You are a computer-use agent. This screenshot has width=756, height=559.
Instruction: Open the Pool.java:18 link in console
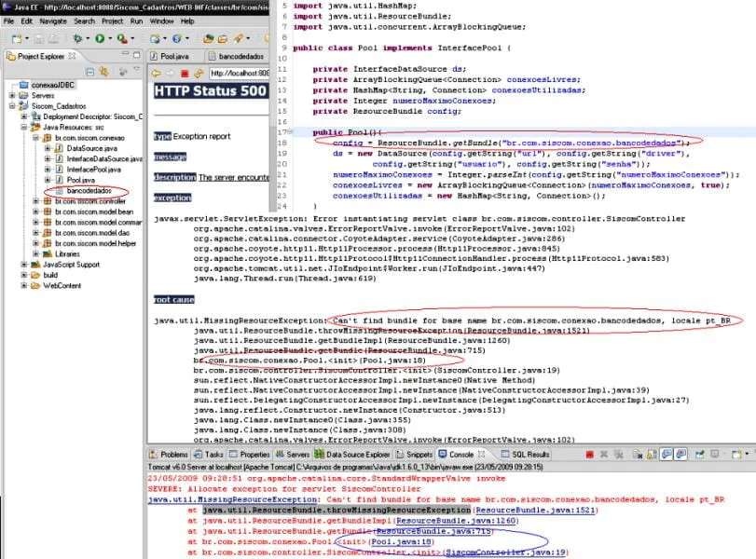coord(401,541)
